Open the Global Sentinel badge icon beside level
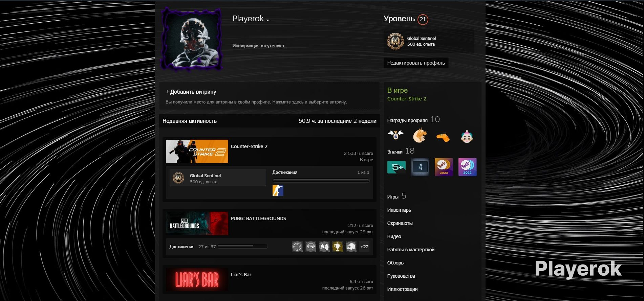 [x=395, y=41]
